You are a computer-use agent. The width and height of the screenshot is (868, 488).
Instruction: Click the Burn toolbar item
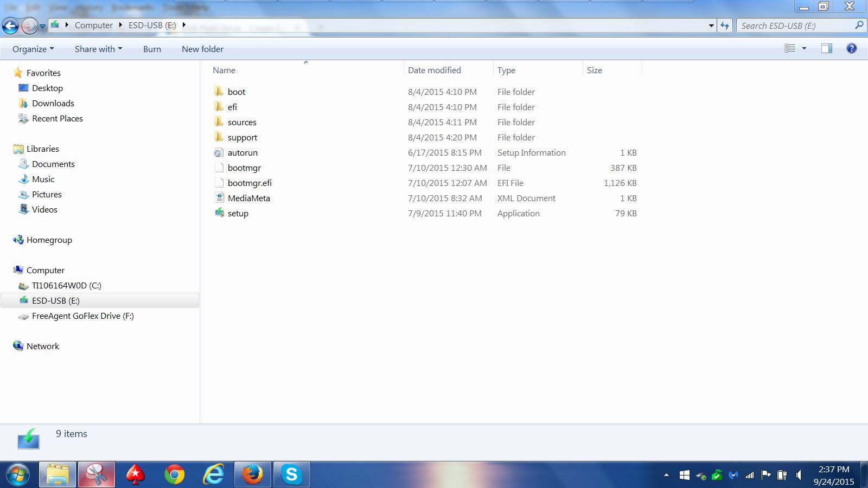(152, 49)
